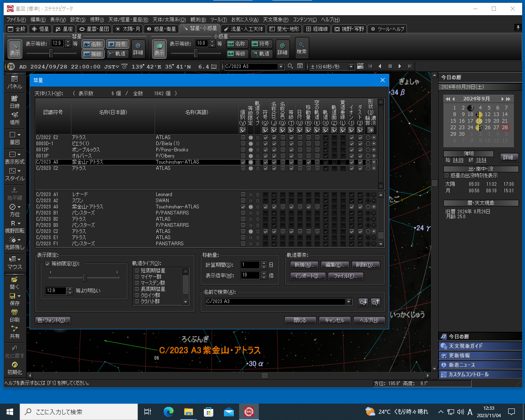The height and width of the screenshot is (420, 525).
Task: Enable 短周期彗星 orbit type checkbox
Action: 137,271
